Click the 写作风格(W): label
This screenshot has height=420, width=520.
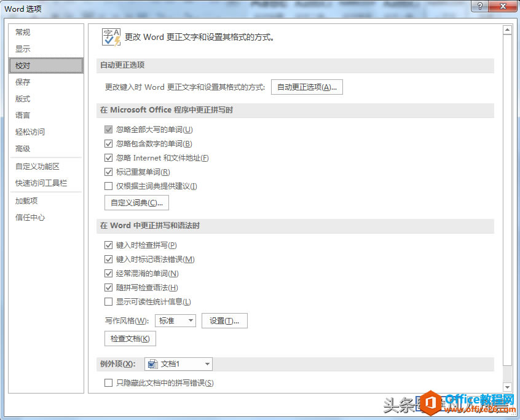[x=127, y=321]
